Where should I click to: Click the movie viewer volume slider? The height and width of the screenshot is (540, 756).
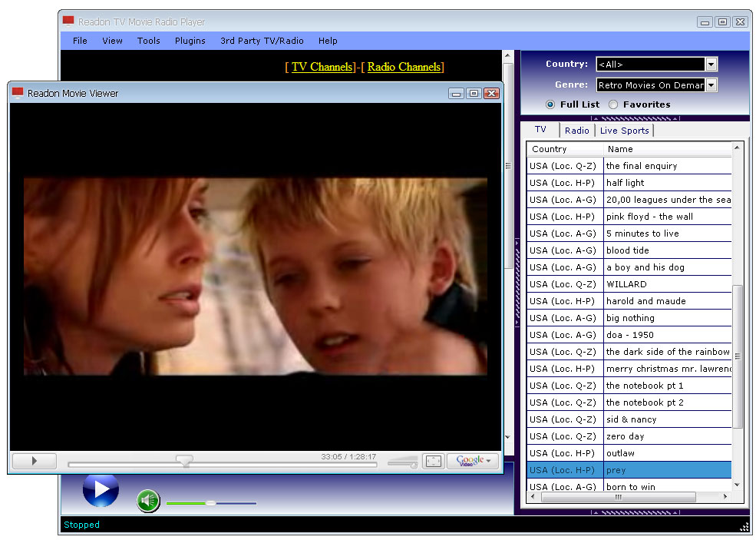[x=403, y=462]
